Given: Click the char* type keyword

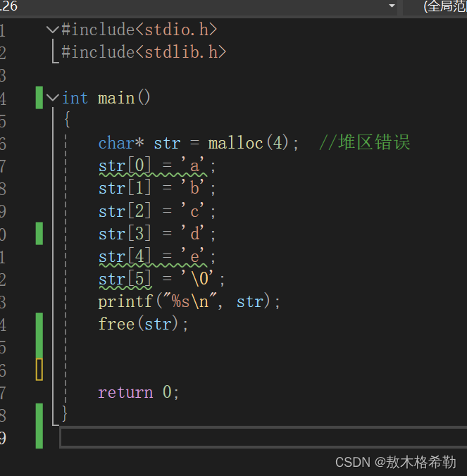Looking at the screenshot, I should [x=121, y=143].
